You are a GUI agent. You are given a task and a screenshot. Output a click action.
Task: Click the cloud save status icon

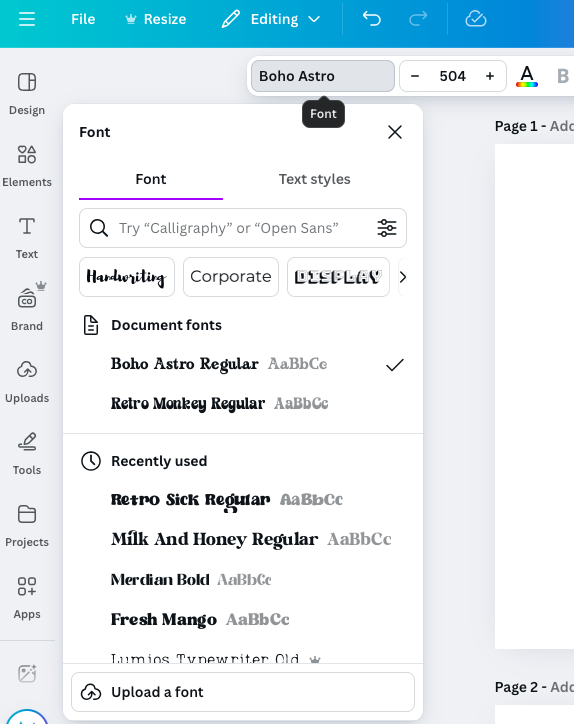pos(476,19)
